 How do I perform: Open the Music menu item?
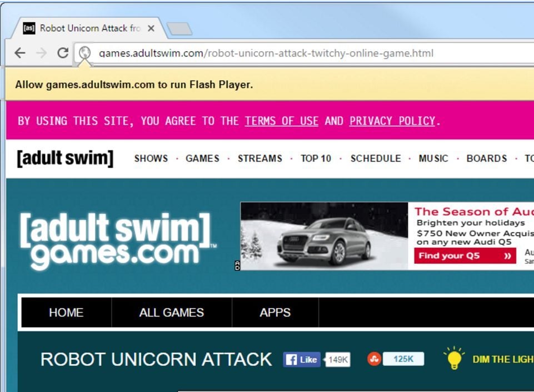click(433, 159)
